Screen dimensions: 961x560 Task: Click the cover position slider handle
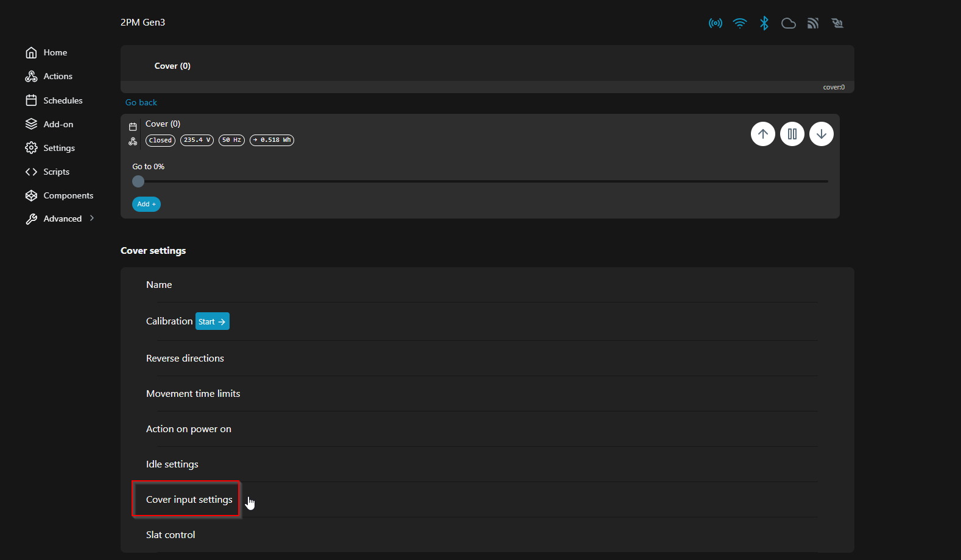[x=138, y=181]
